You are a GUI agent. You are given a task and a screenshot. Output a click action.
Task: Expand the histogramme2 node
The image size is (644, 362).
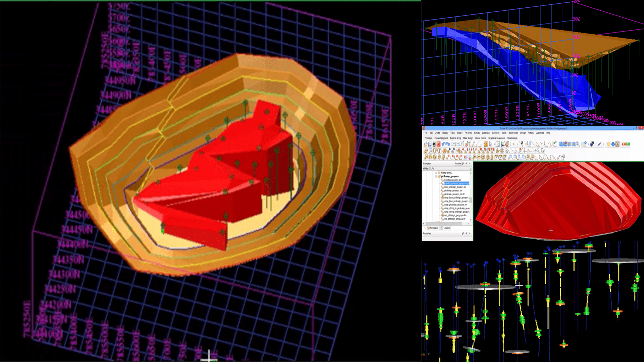click(x=436, y=173)
